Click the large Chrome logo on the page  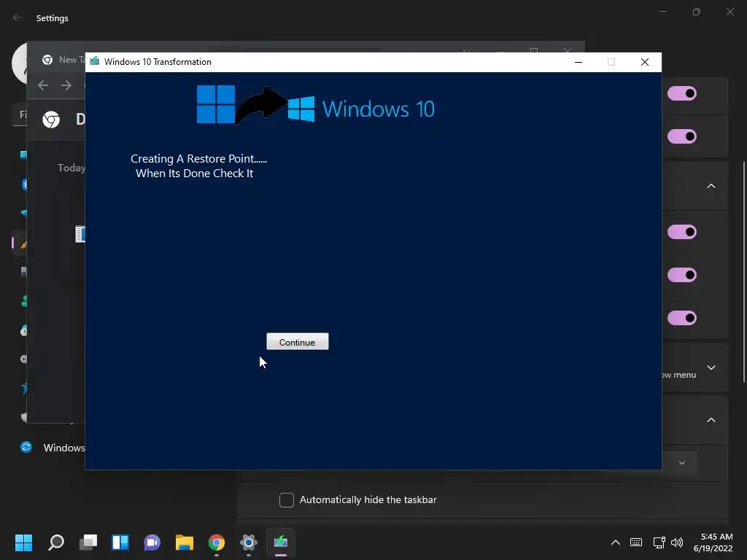pyautogui.click(x=51, y=119)
